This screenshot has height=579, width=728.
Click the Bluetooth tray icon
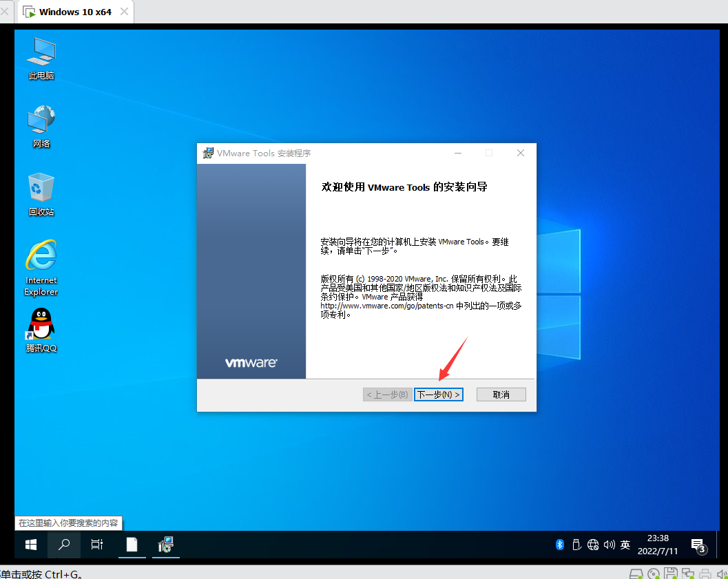559,545
